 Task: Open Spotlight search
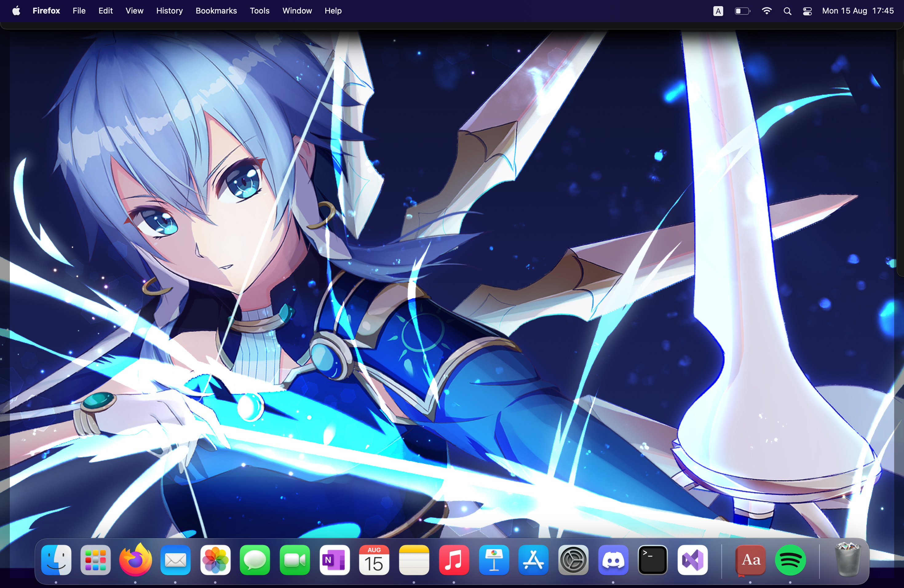787,11
